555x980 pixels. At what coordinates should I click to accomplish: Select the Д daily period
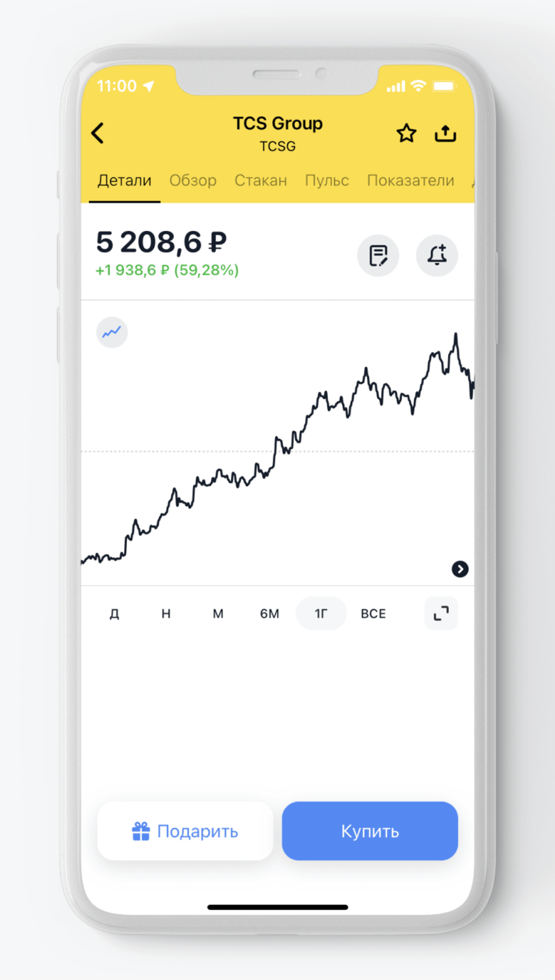pos(115,613)
